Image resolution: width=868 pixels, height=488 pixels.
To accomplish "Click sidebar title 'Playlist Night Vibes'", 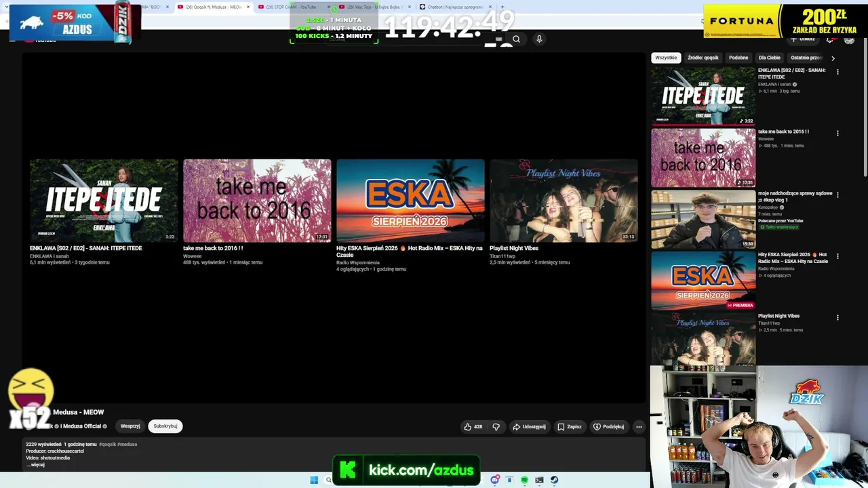I will 778,316.
